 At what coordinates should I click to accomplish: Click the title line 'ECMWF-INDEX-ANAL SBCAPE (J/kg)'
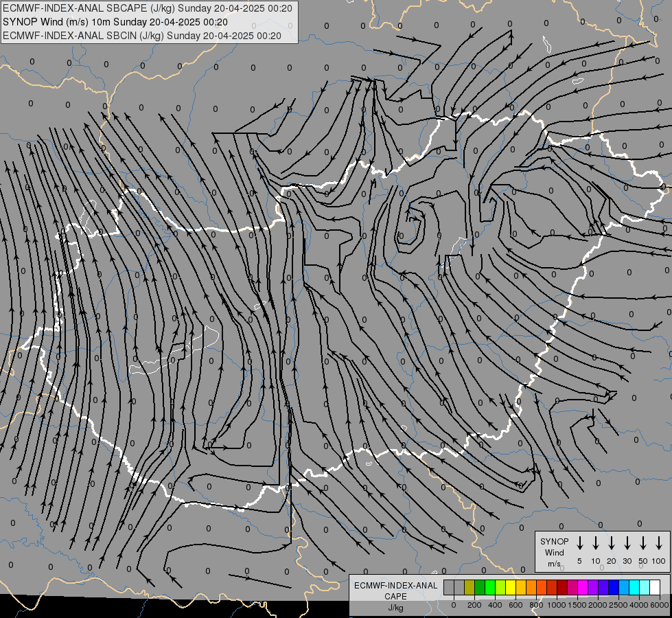click(x=148, y=8)
